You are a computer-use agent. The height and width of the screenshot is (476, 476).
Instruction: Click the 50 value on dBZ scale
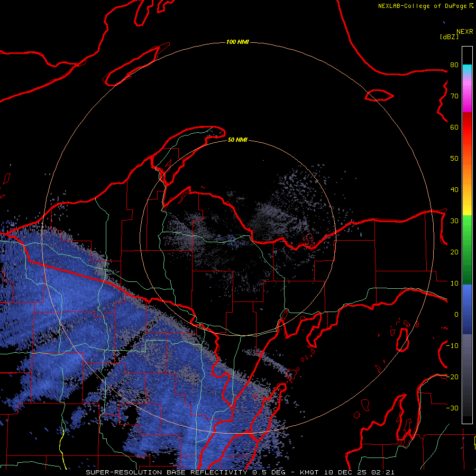(454, 159)
